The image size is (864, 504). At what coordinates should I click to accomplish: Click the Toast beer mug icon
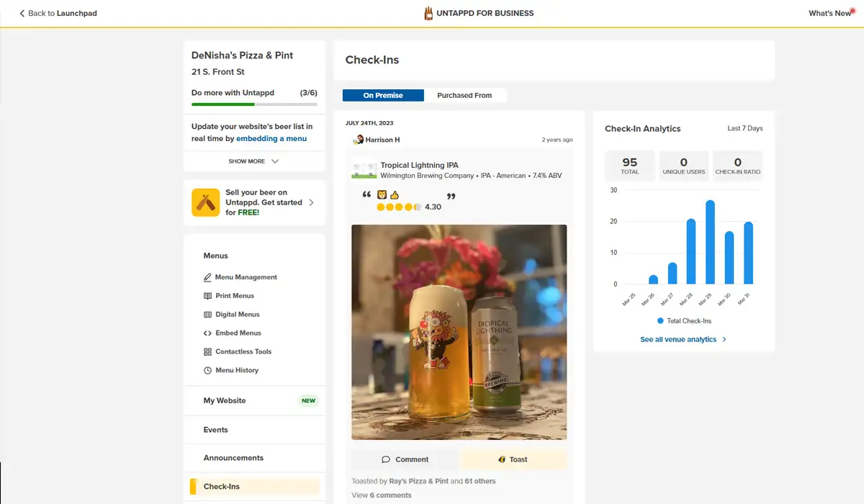[x=502, y=459]
